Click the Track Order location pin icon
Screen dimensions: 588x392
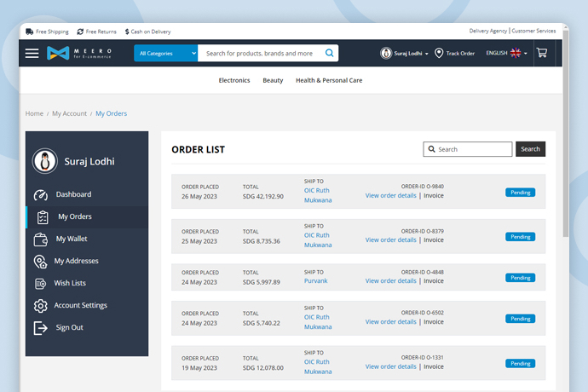(439, 53)
